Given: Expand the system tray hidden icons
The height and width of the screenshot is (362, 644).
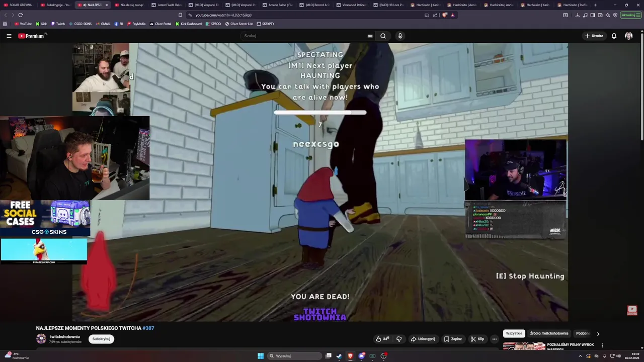Looking at the screenshot, I should pos(580,356).
